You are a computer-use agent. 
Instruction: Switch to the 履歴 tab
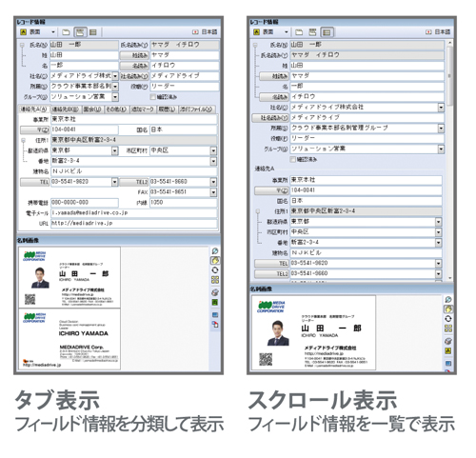167,110
